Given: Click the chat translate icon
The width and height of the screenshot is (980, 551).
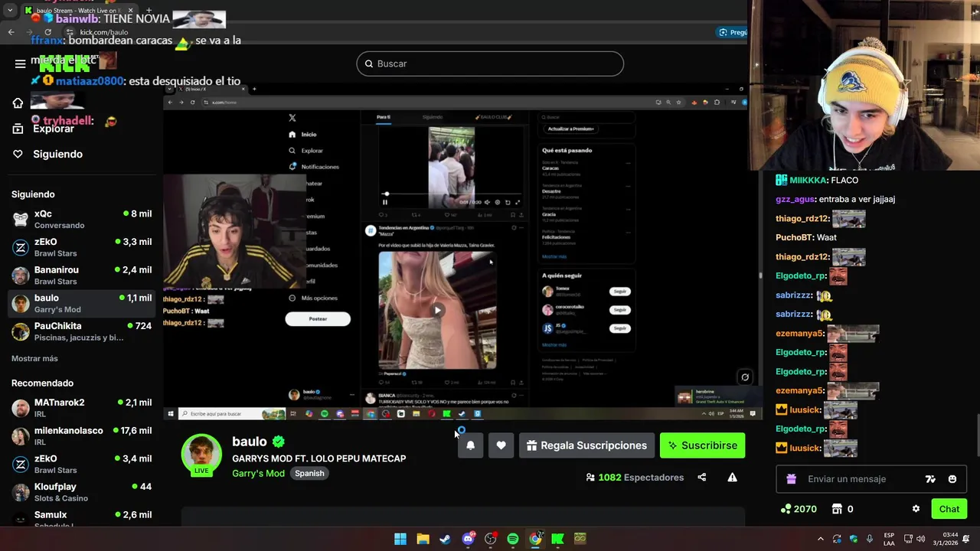Looking at the screenshot, I should 930,479.
